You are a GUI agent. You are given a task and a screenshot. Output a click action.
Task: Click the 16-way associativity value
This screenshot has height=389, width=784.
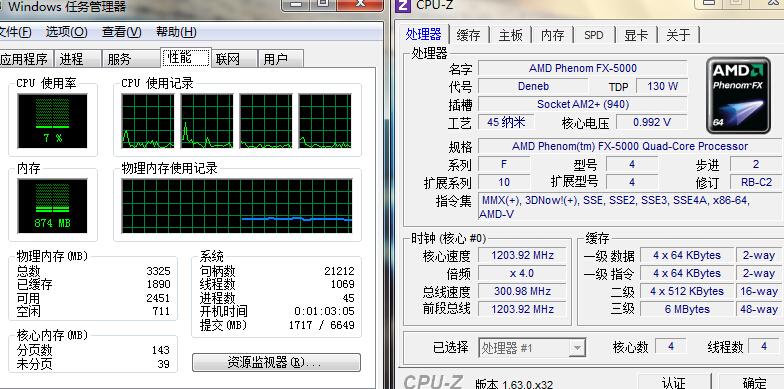758,291
